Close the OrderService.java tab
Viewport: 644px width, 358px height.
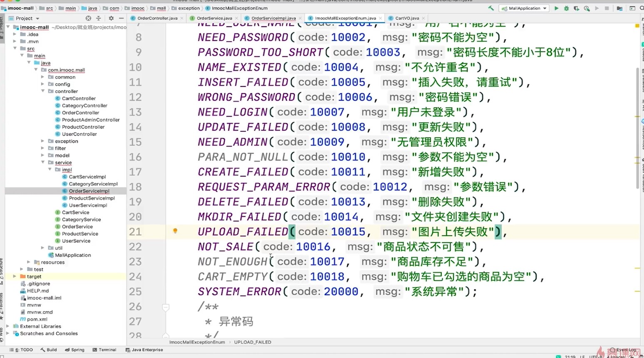click(236, 18)
